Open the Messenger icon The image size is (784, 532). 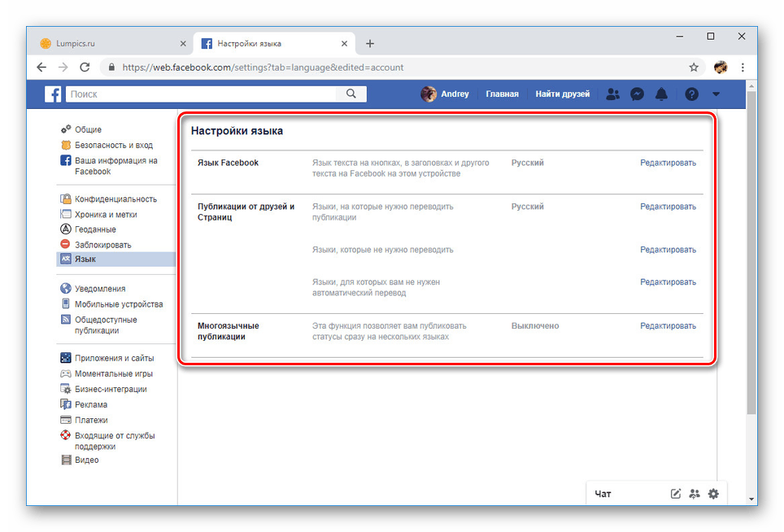tap(637, 94)
